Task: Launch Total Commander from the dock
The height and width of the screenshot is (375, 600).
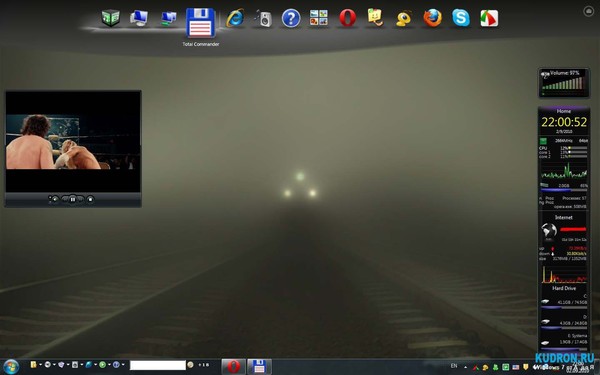Action: point(200,23)
